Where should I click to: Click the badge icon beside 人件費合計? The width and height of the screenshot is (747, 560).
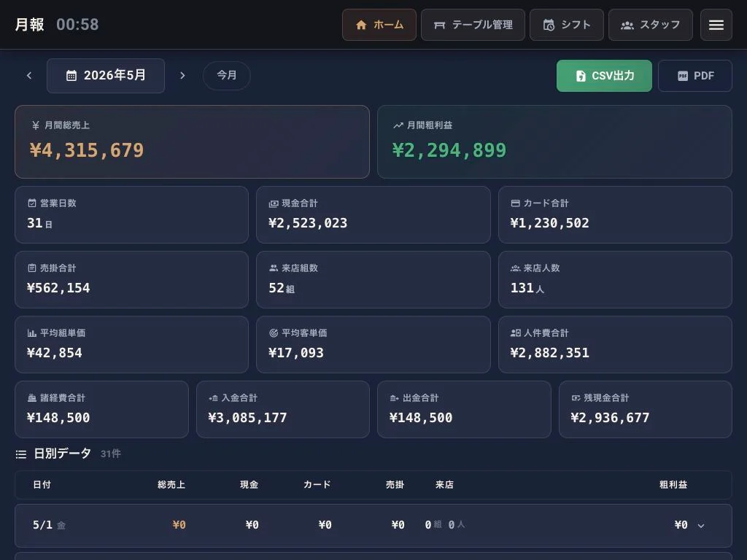tap(515, 332)
